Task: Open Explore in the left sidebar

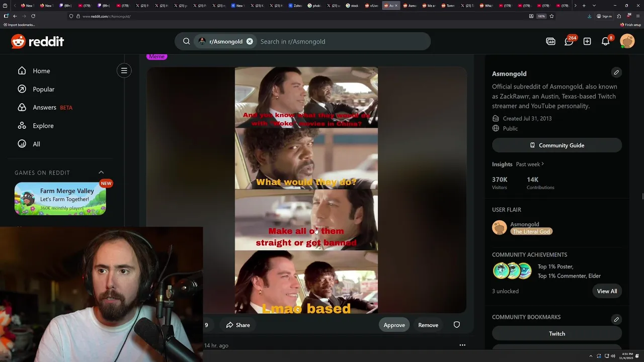Action: tap(36, 126)
